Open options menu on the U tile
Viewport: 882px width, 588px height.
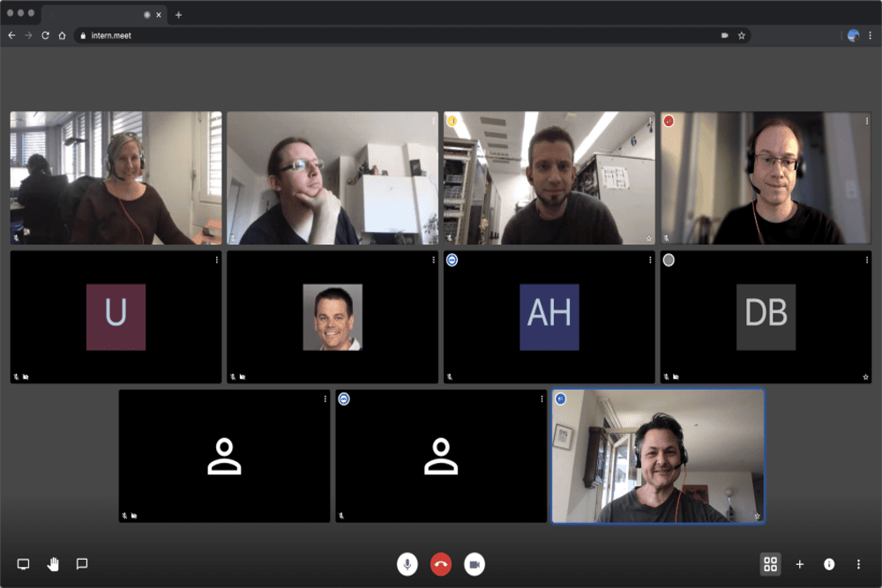[217, 260]
